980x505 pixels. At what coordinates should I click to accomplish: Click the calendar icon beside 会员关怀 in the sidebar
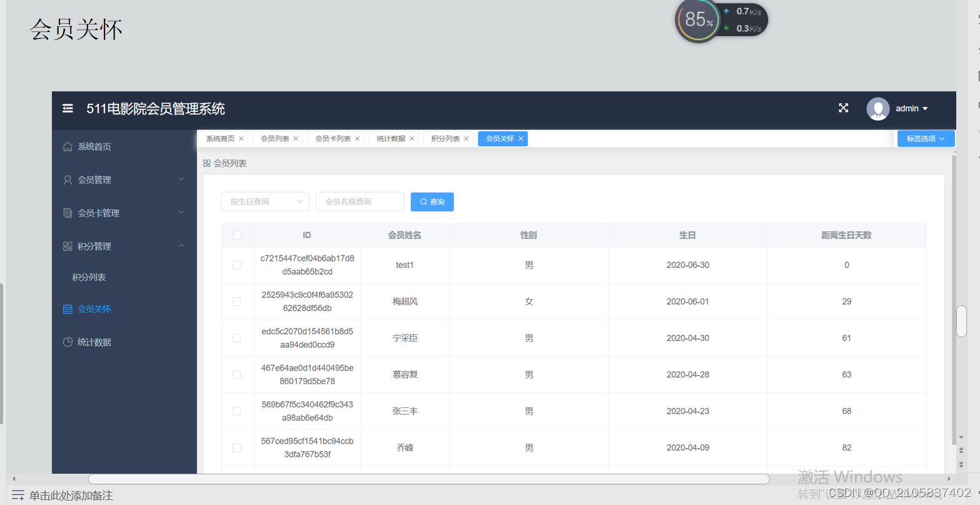tap(68, 309)
